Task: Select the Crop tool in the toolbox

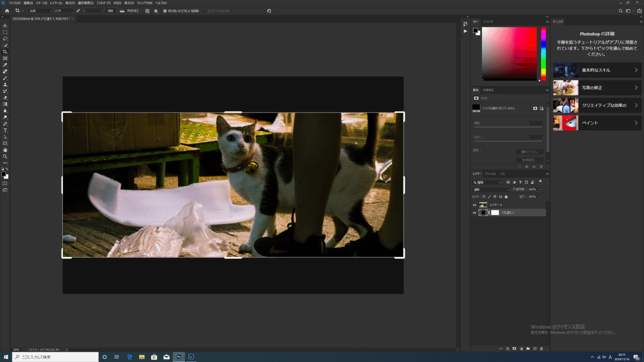Action: 5,52
